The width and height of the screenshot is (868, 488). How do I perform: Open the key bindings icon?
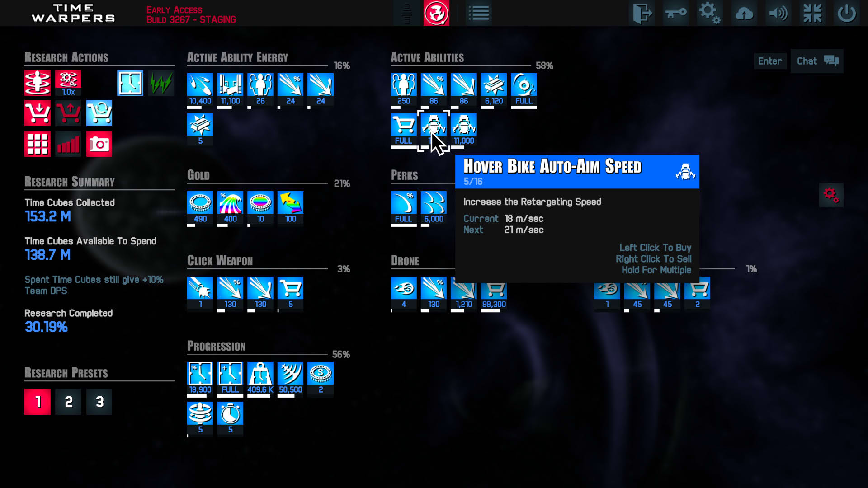pyautogui.click(x=676, y=13)
